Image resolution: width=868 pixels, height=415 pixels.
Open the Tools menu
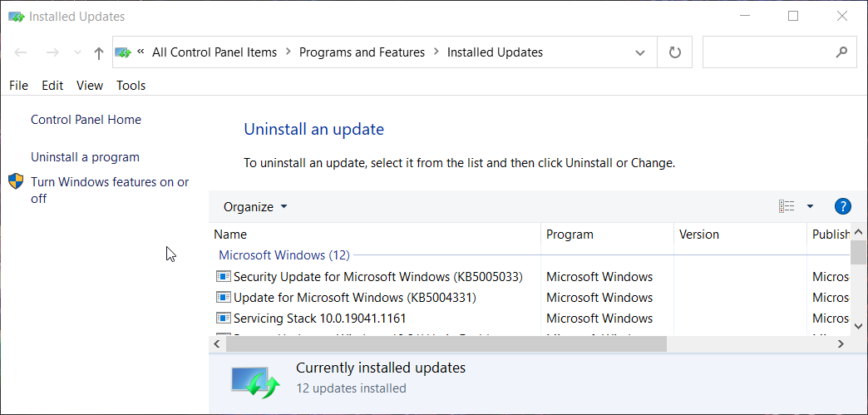[x=131, y=85]
